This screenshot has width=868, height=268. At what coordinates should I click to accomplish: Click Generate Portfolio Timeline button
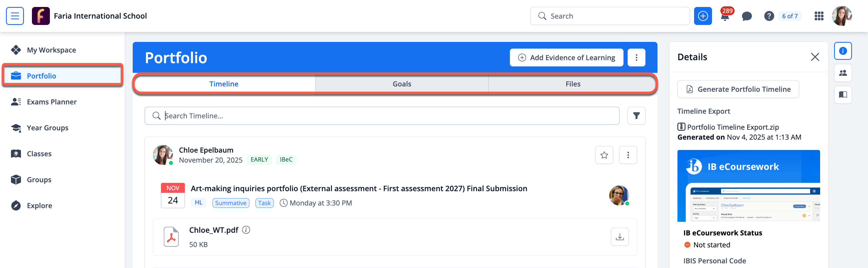[738, 89]
